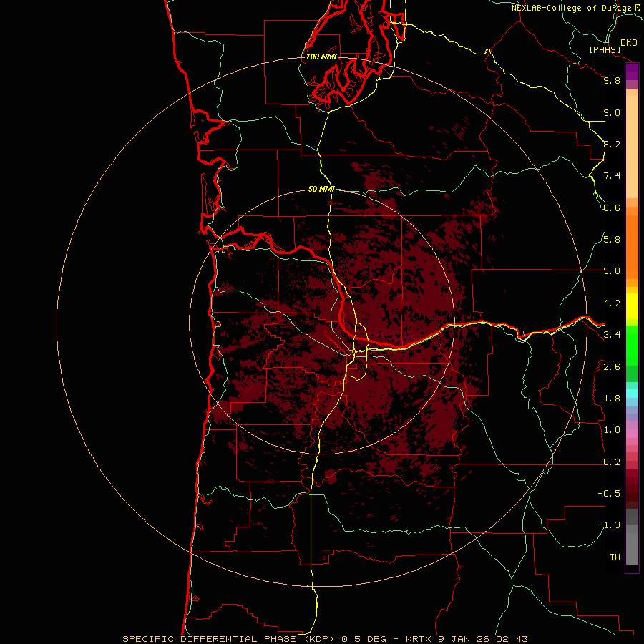This screenshot has width=644, height=644.
Task: Click the 8.2 scale value
Action: point(612,144)
